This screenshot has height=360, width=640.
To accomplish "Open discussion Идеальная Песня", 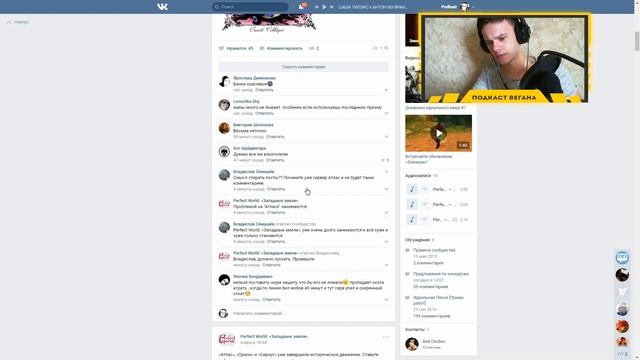I will (x=438, y=300).
